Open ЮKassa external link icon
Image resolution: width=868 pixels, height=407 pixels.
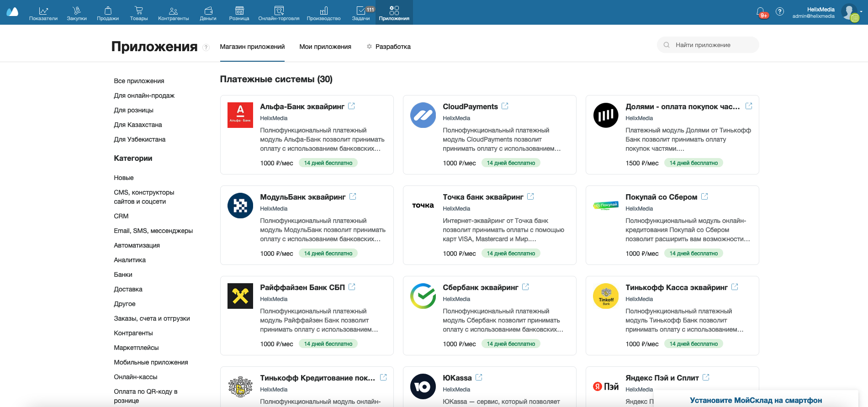tap(479, 377)
